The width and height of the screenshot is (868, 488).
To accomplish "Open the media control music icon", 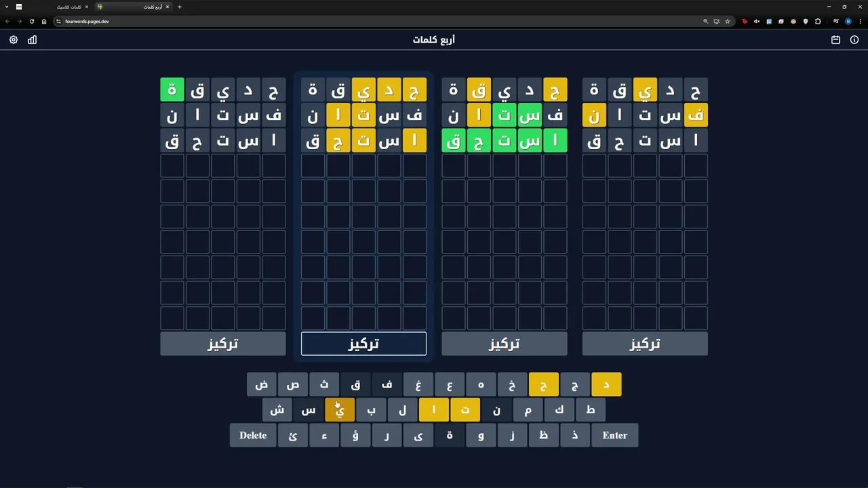I will click(x=835, y=21).
